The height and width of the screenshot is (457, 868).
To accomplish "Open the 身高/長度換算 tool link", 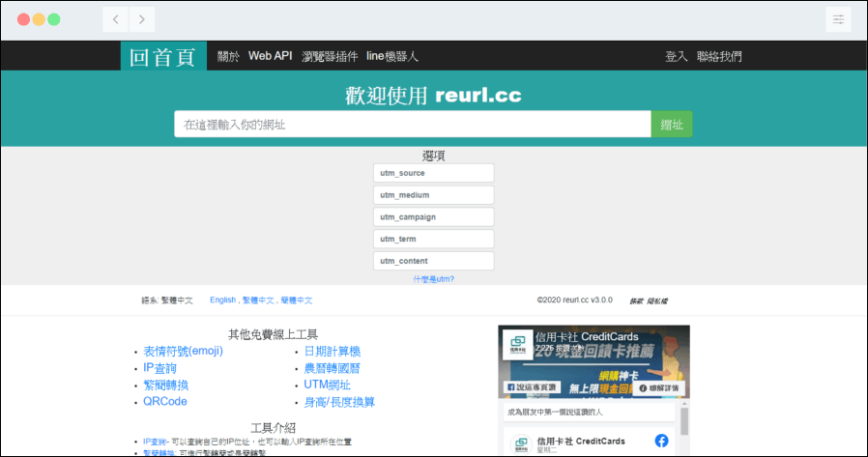I will tap(339, 402).
